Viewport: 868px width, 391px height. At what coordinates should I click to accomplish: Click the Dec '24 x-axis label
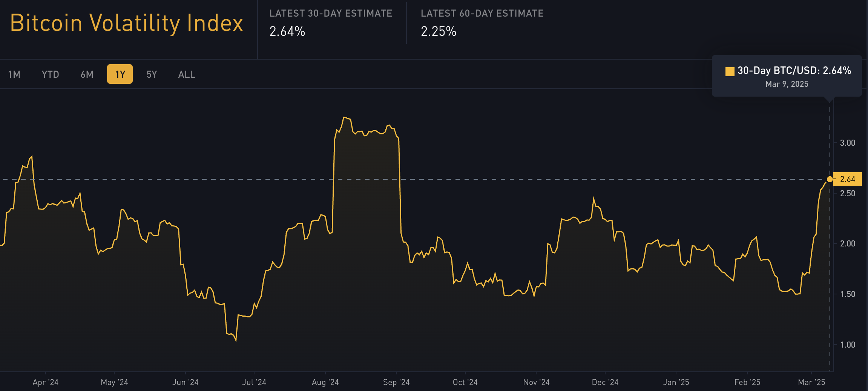tap(605, 382)
